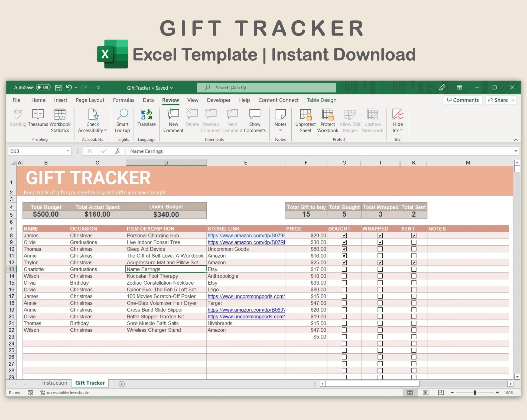This screenshot has height=420, width=527.
Task: Open the file name Saved dropdown
Action: pyautogui.click(x=172, y=88)
